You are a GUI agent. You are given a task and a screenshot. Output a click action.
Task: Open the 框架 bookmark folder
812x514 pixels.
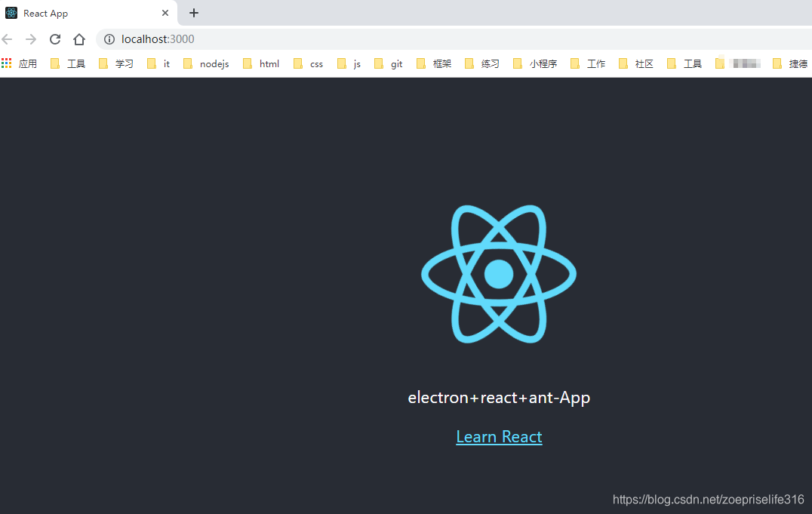tap(434, 63)
